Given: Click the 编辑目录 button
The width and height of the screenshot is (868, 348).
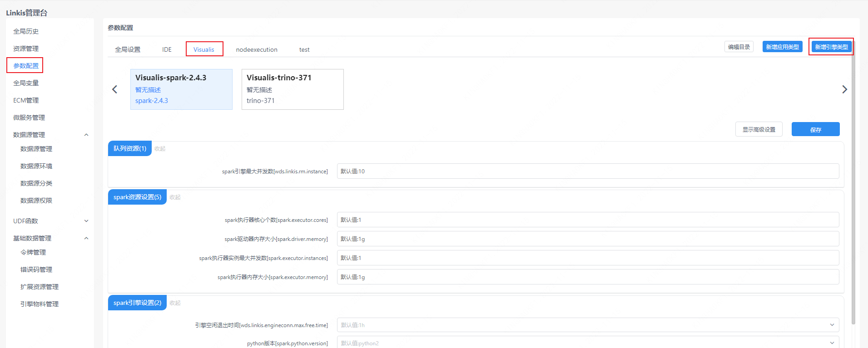Looking at the screenshot, I should (739, 47).
